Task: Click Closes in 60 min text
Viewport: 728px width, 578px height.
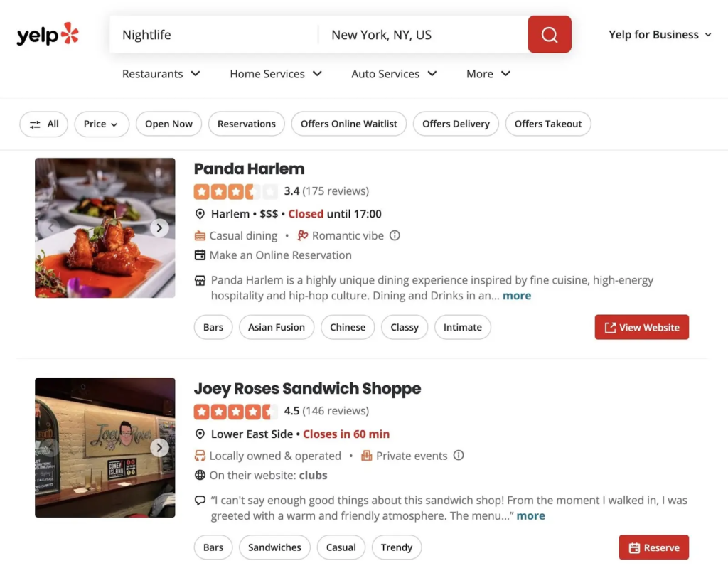Action: click(346, 434)
